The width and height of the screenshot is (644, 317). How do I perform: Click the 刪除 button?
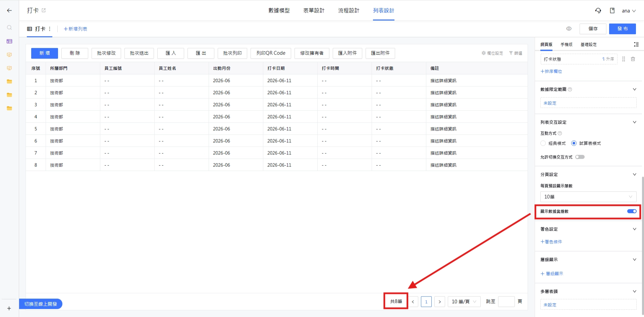[x=75, y=53]
